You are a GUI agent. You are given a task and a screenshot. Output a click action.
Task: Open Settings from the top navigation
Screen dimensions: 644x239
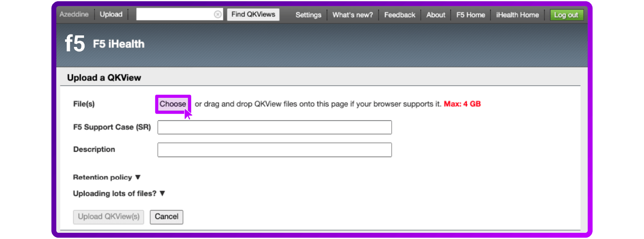tap(308, 15)
